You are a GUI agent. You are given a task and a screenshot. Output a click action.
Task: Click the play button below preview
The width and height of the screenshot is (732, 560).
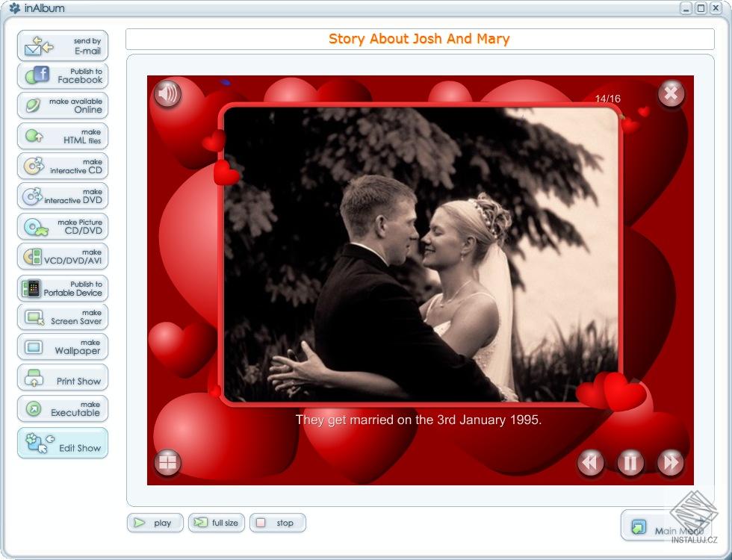[155, 523]
